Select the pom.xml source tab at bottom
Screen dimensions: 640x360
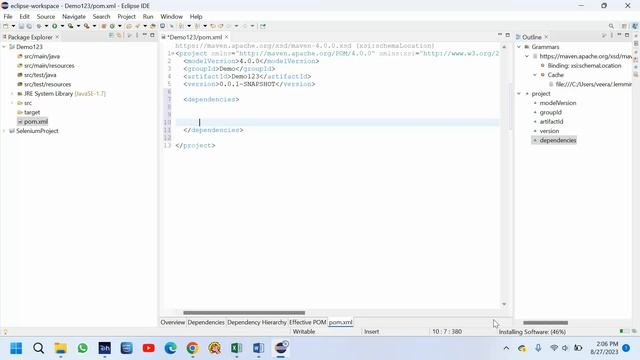(340, 322)
